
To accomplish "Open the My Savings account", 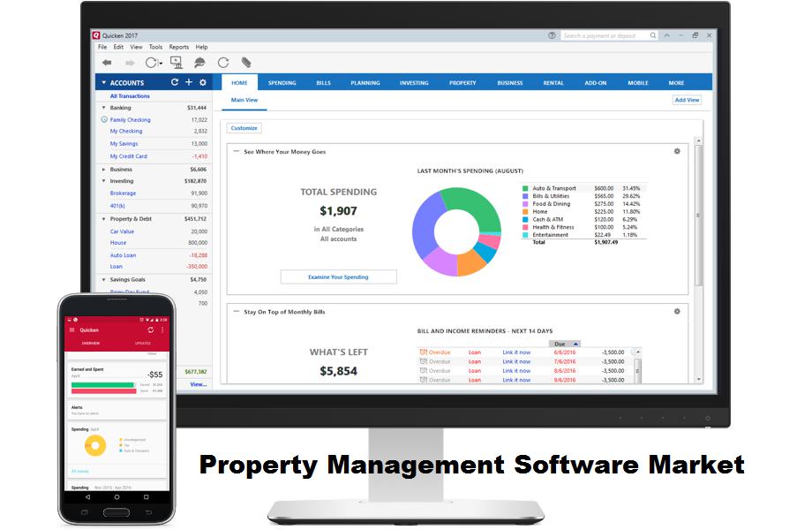I will click(124, 143).
